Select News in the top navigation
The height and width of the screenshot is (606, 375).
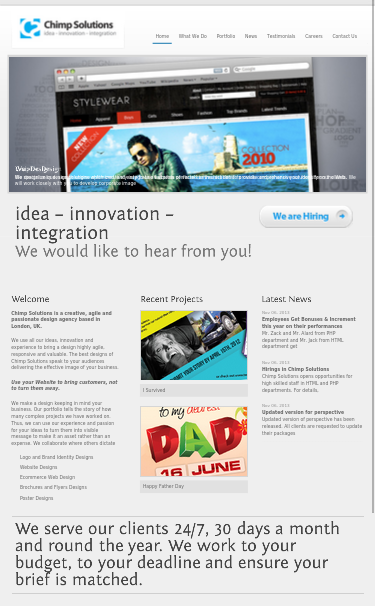(x=251, y=36)
